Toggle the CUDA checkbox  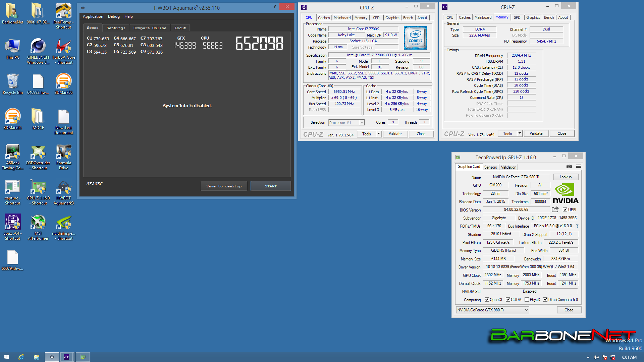[508, 300]
